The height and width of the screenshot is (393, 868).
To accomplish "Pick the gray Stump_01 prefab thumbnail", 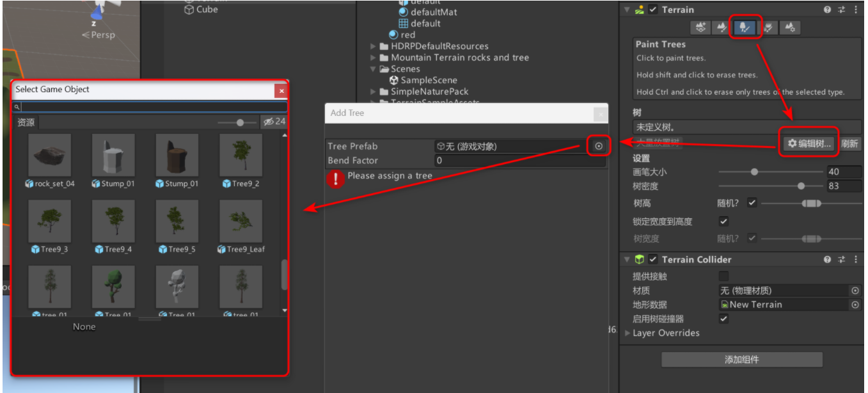I will 113,154.
